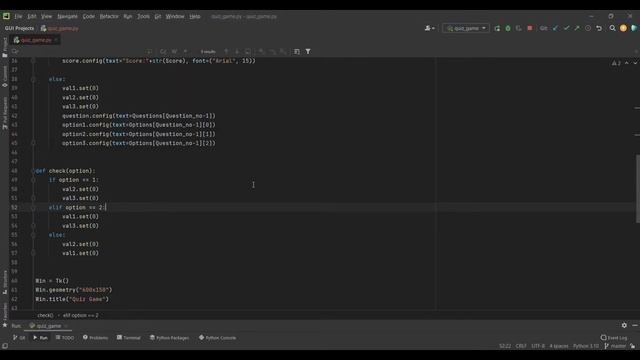Click the master git branch widget
Screen dimensions: 640x360
click(x=615, y=346)
